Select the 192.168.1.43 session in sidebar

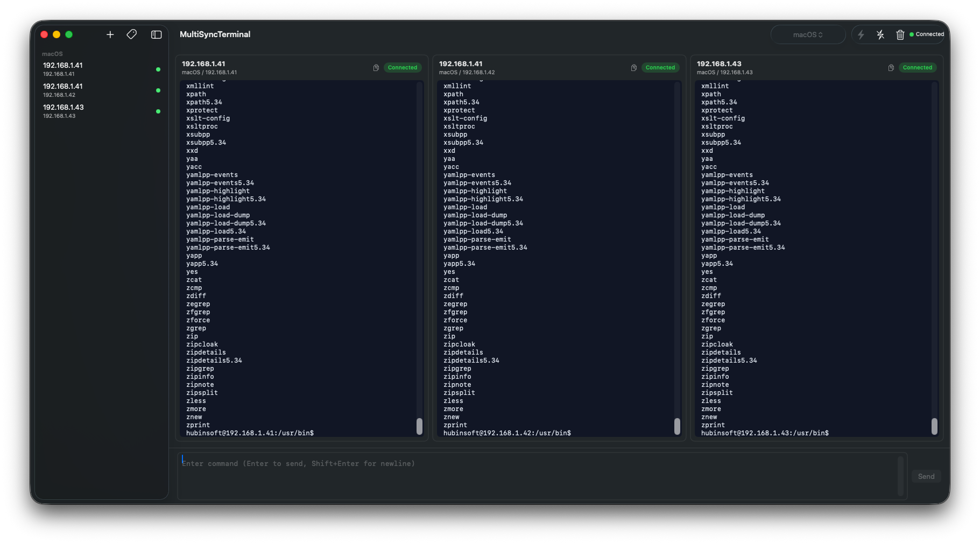pos(81,111)
